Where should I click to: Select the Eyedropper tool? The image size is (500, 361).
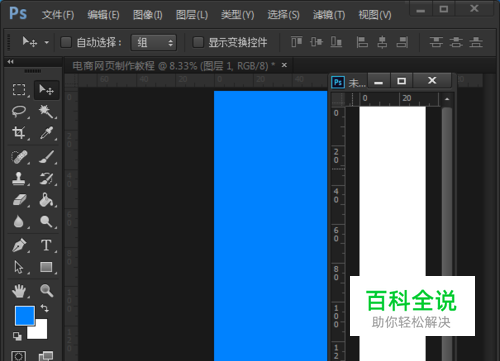(x=46, y=133)
